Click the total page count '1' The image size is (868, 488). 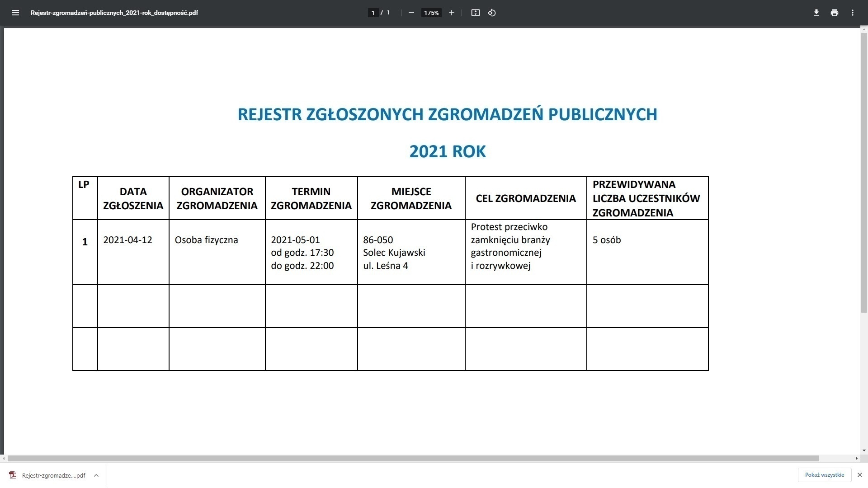click(x=388, y=13)
